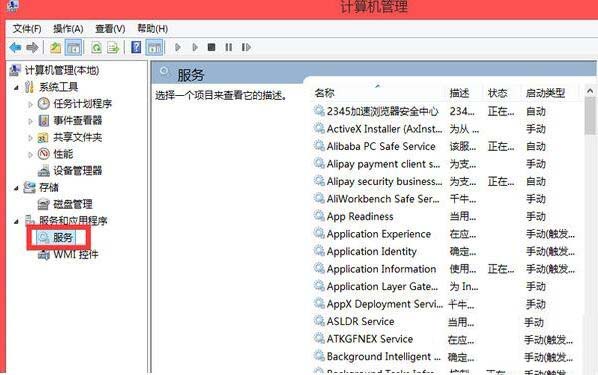Screen dimensions: 598x375
Task: Select 计算机管理(本地) root node
Action: pos(62,70)
